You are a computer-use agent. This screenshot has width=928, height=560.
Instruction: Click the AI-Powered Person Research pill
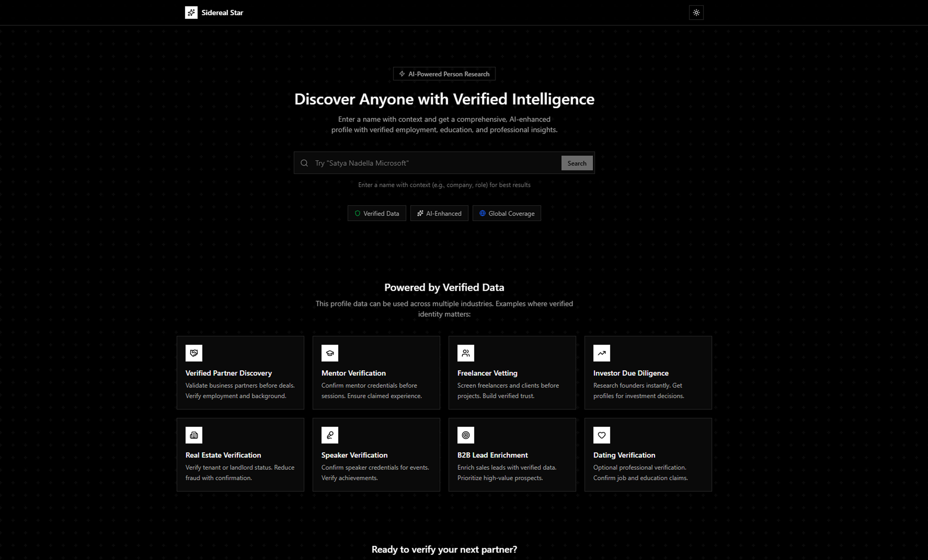(x=444, y=74)
